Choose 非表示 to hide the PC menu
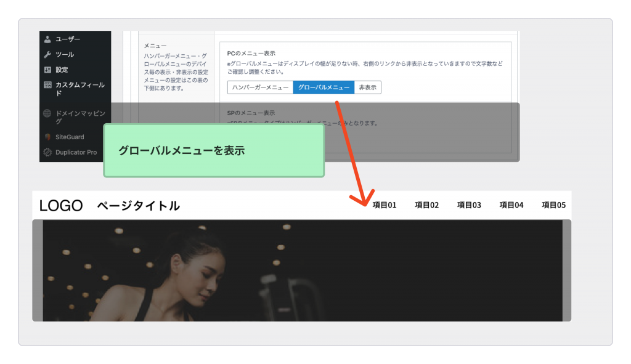Screen dimensions: 631x364 click(x=368, y=87)
